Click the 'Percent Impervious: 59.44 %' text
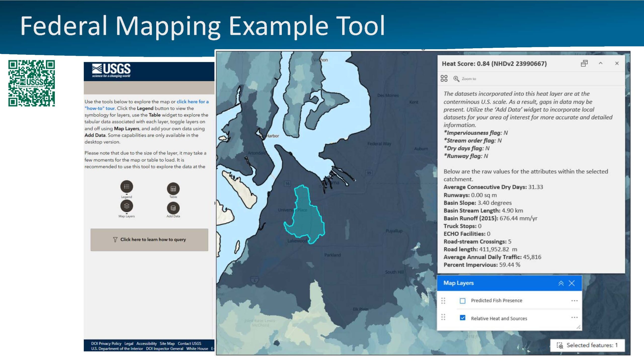This screenshot has height=362, width=644. pos(482,265)
